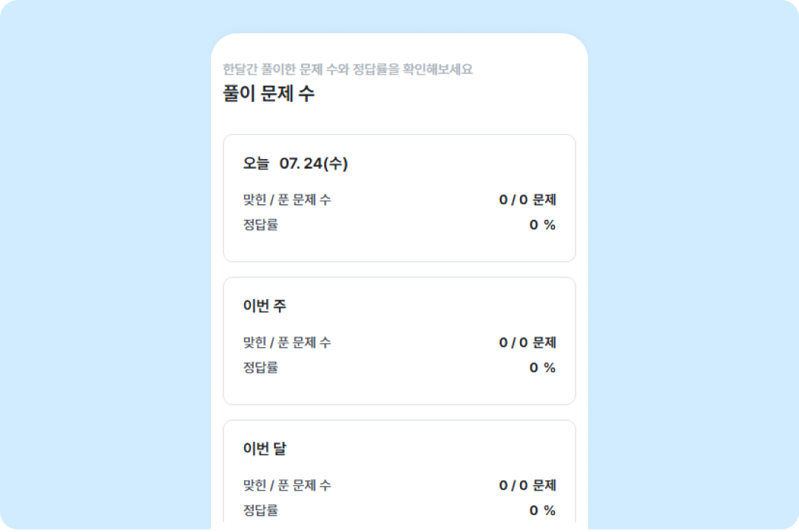Viewport: 799px width, 532px height.
Task: Click the '이번 달' card title
Action: 265,449
